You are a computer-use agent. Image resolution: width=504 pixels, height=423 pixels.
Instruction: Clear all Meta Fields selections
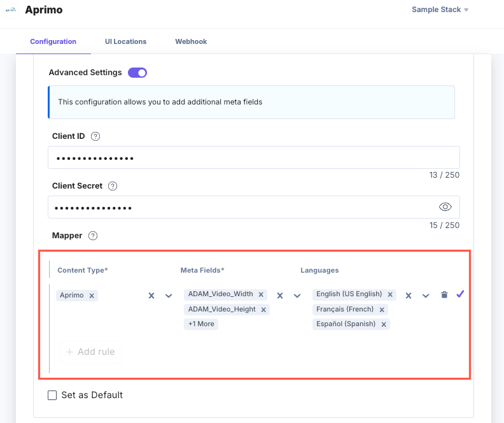click(x=280, y=296)
